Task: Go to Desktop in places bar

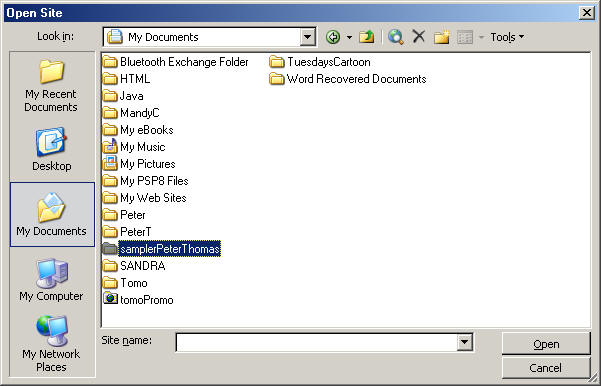Action: coord(51,149)
